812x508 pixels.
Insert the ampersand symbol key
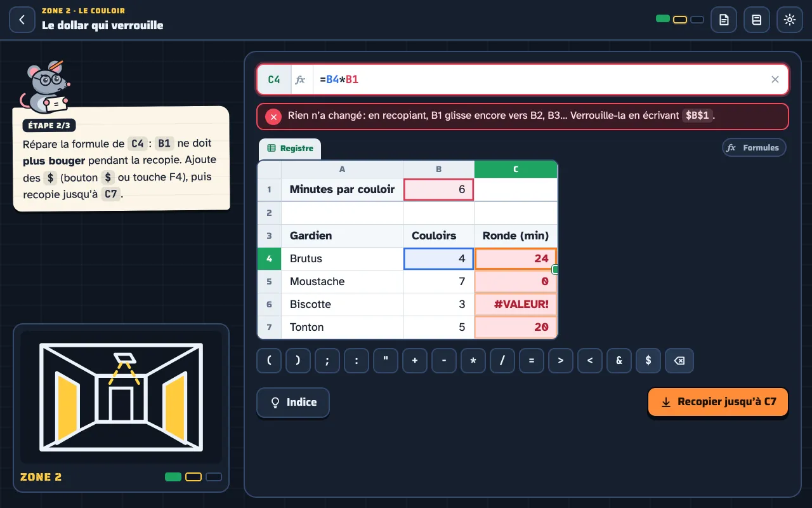[619, 361]
